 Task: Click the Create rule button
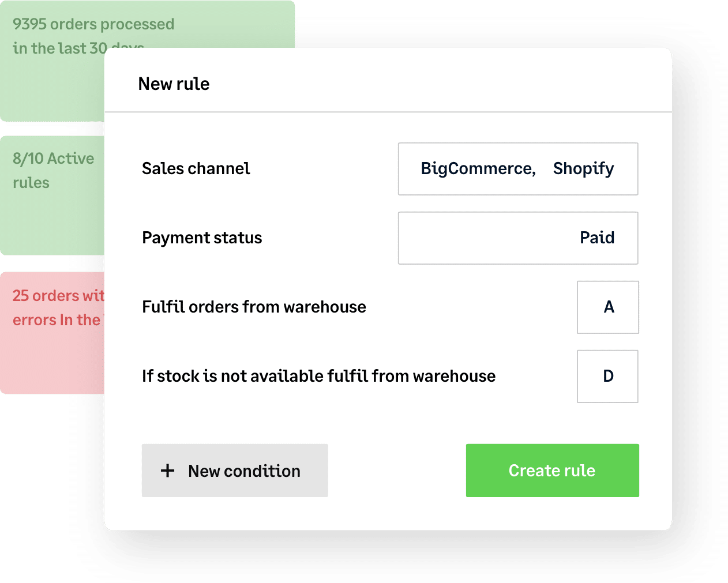552,471
